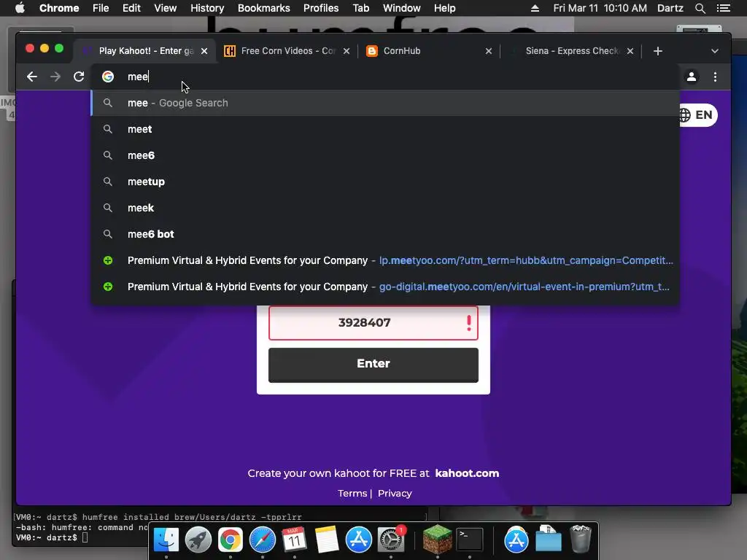Close the Play Kahoot! tab
Screen dimensions: 747x560
coord(204,51)
